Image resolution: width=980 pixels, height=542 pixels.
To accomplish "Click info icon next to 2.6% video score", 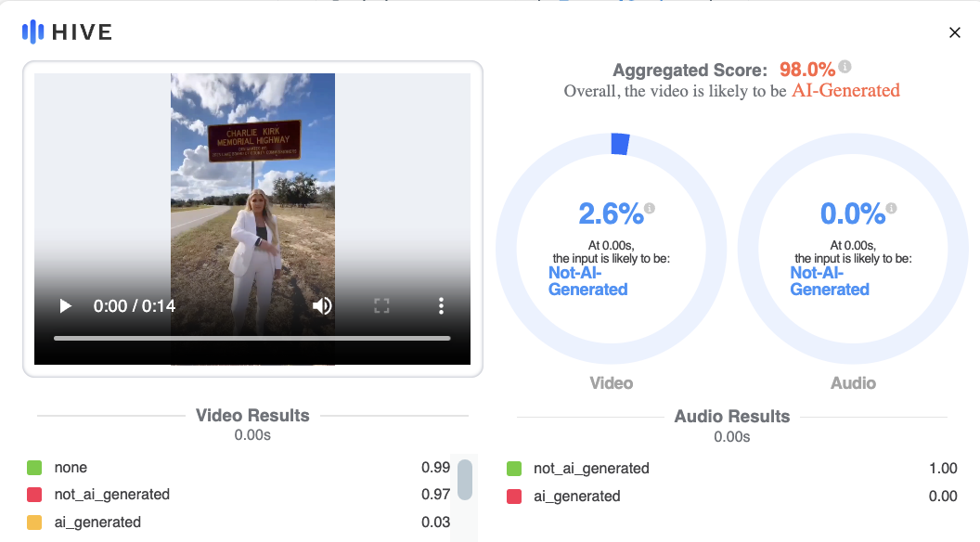I will [x=650, y=208].
